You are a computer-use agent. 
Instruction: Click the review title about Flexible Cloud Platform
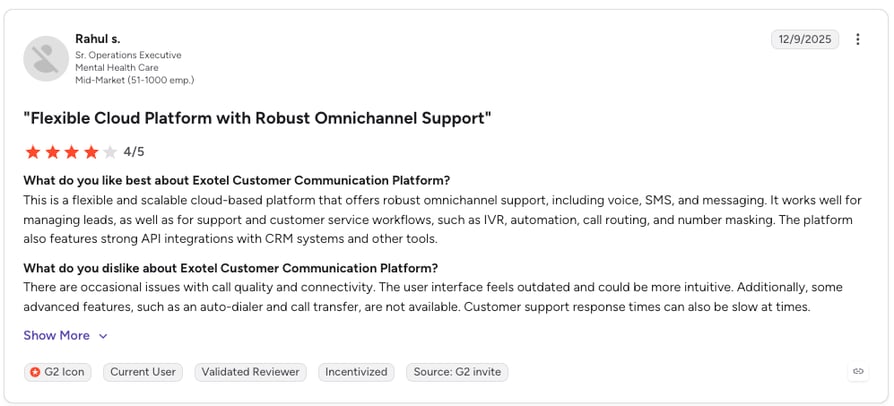click(x=257, y=118)
